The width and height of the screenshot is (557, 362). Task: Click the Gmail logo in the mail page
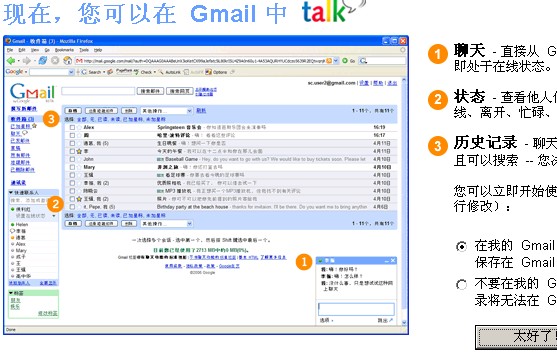click(x=32, y=93)
